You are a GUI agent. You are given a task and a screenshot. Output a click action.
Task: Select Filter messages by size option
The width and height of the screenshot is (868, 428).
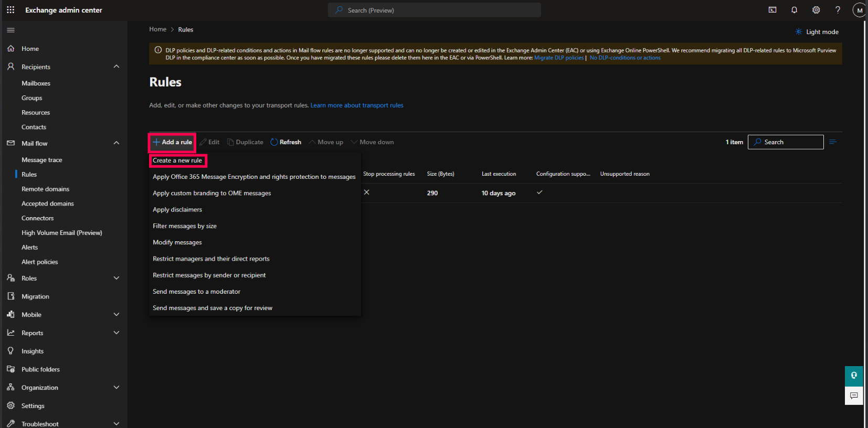[x=185, y=226]
